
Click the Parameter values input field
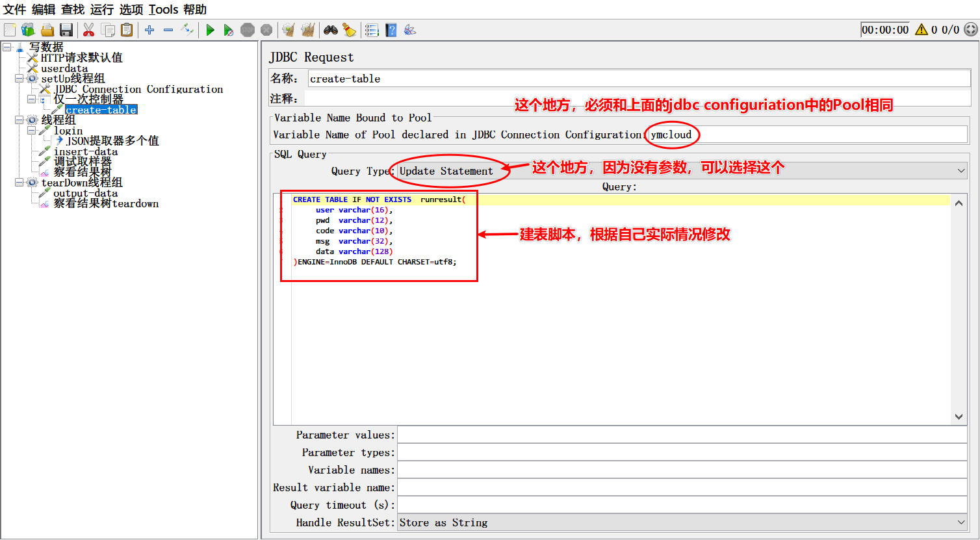tap(682, 435)
